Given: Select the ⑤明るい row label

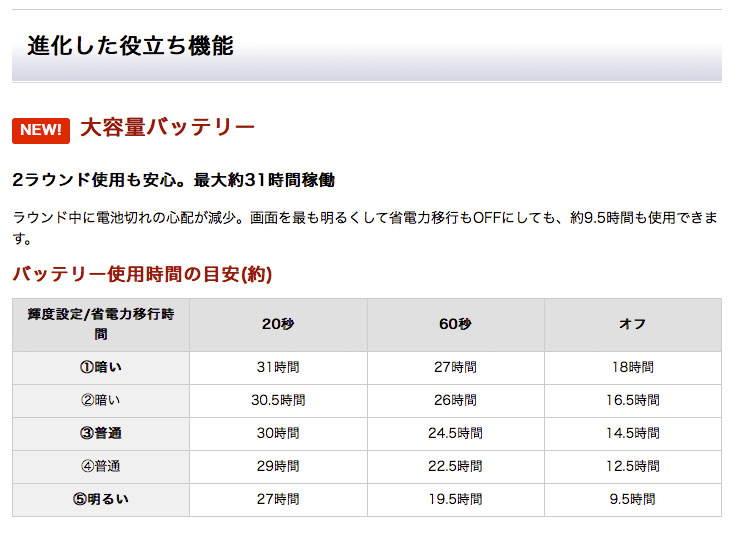Looking at the screenshot, I should click(101, 499).
